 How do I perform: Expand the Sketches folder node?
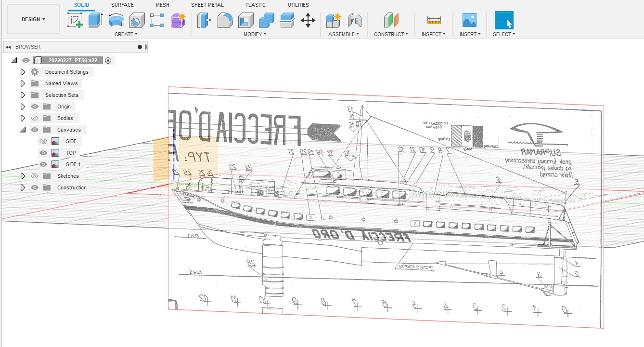point(23,176)
